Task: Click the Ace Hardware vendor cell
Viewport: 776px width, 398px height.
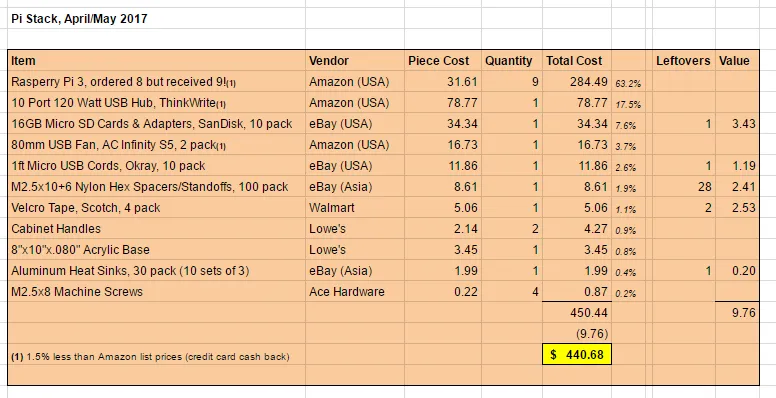Action: pyautogui.click(x=355, y=292)
